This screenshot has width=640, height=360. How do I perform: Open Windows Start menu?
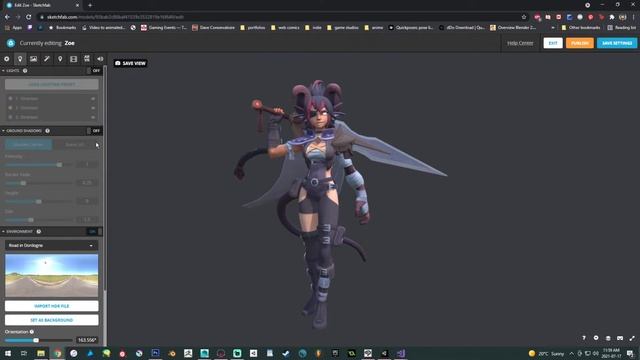coord(8,353)
